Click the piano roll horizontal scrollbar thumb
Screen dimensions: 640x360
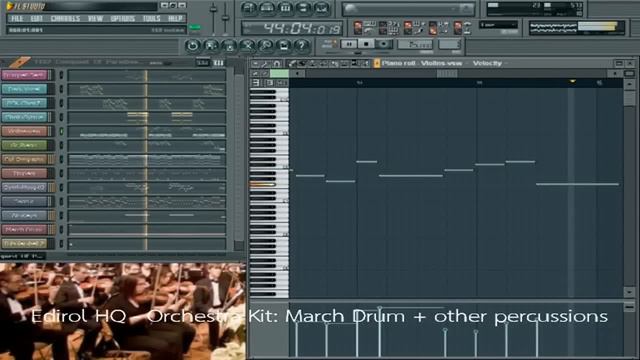pos(447,74)
